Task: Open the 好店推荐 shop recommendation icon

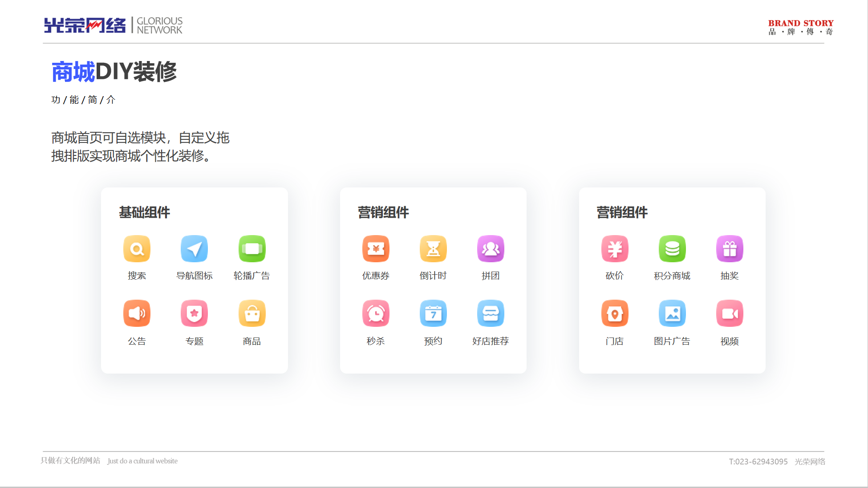Action: [491, 313]
